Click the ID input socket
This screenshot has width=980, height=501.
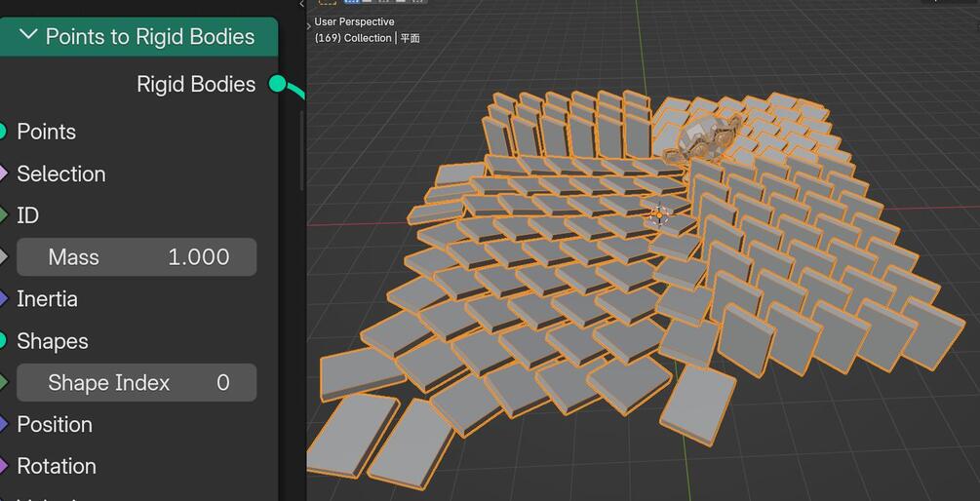pos(2,215)
